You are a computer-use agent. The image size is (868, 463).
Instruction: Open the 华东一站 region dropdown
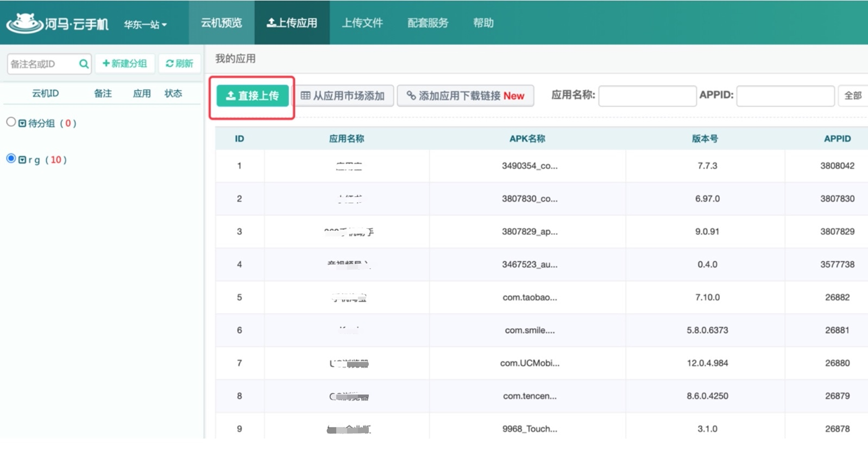(145, 24)
